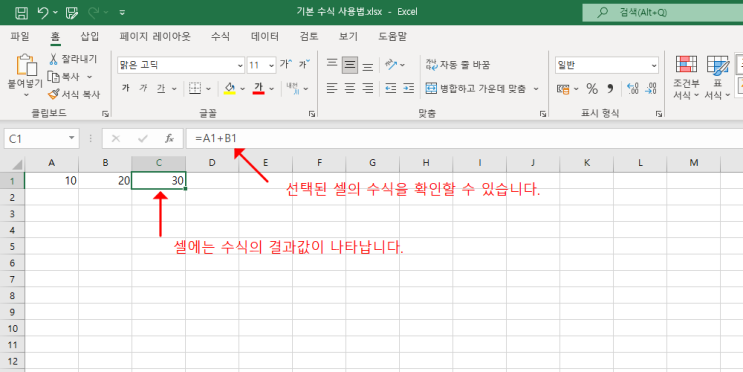The height and width of the screenshot is (372, 743).
Task: Click the decrease indent icon
Action: tap(390, 88)
